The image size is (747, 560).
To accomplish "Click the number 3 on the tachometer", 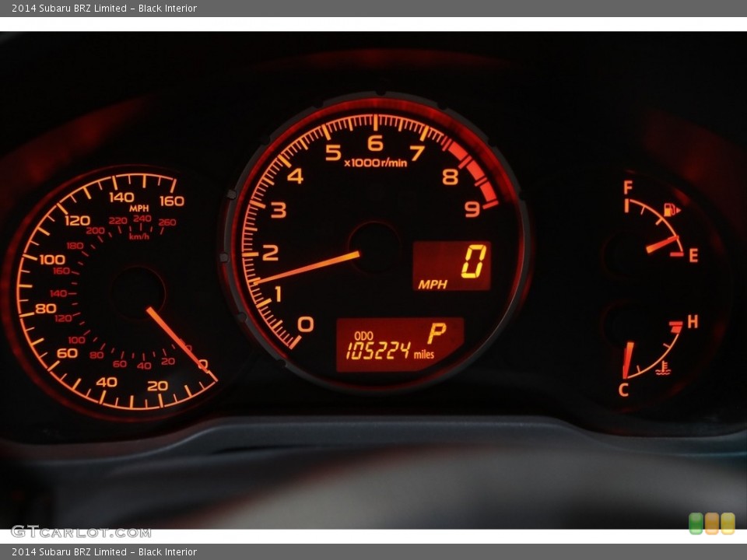I will click(x=279, y=210).
